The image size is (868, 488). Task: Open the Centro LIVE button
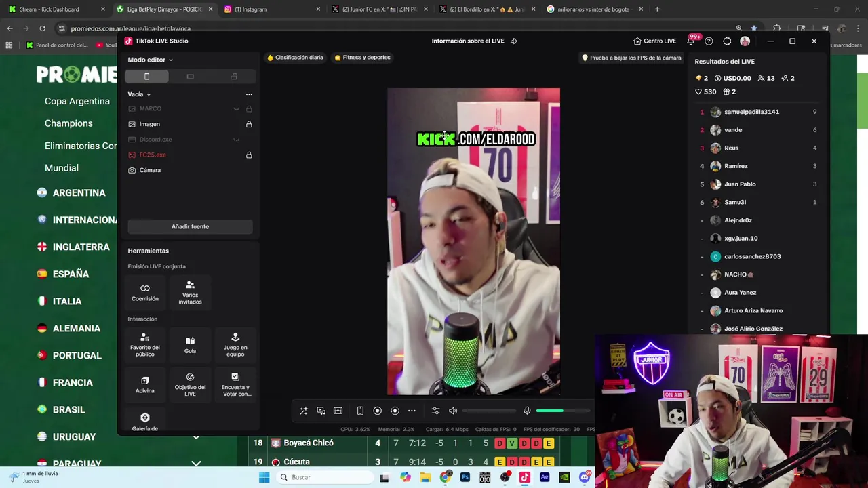(655, 41)
